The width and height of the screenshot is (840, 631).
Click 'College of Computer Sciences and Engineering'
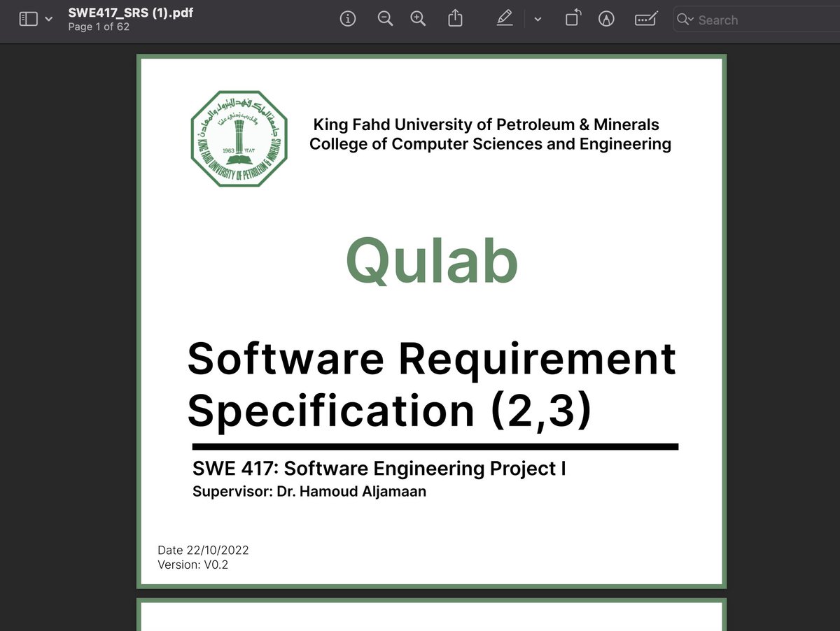pos(490,144)
